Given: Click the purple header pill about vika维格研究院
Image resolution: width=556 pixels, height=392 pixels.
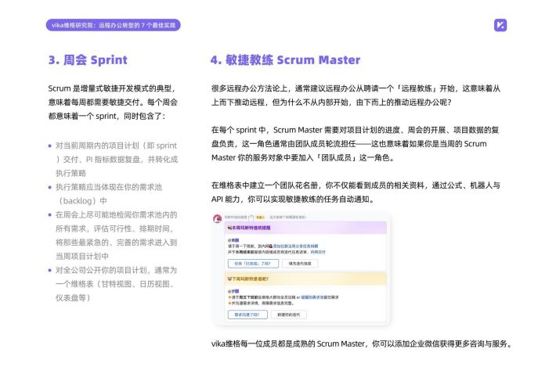Looking at the screenshot, I should click(x=113, y=25).
